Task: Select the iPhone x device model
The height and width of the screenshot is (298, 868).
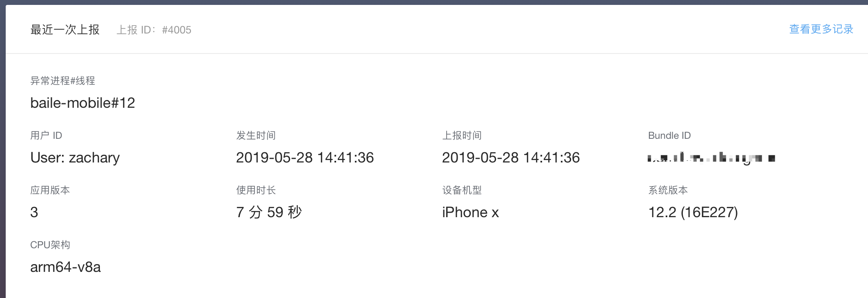Action: click(470, 212)
